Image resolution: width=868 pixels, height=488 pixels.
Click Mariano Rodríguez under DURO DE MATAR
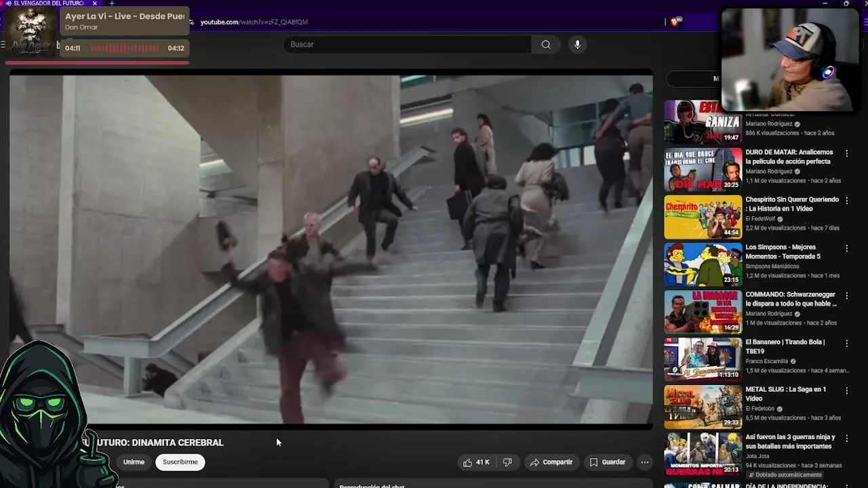769,171
